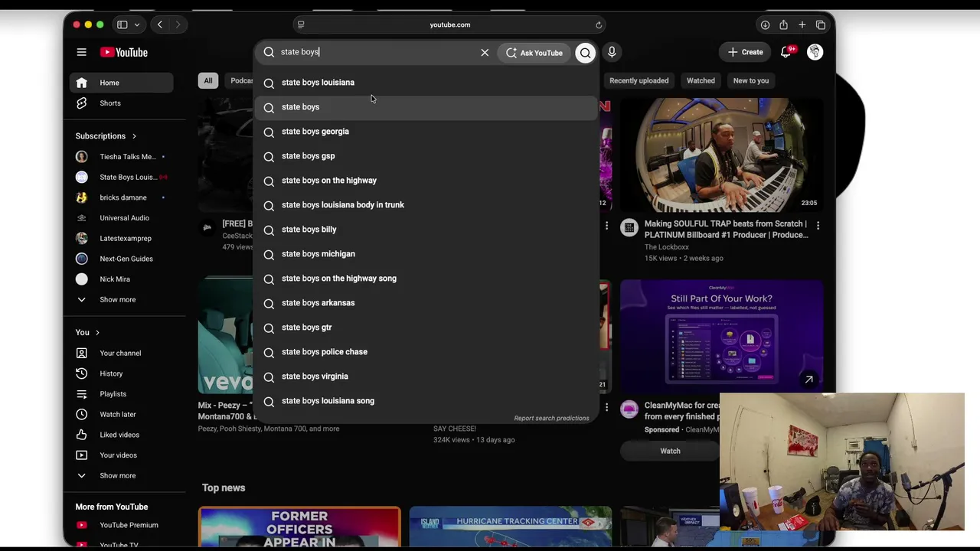The width and height of the screenshot is (980, 551).
Task: Open the Next-Gen Guides channel avatar
Action: coord(82,259)
